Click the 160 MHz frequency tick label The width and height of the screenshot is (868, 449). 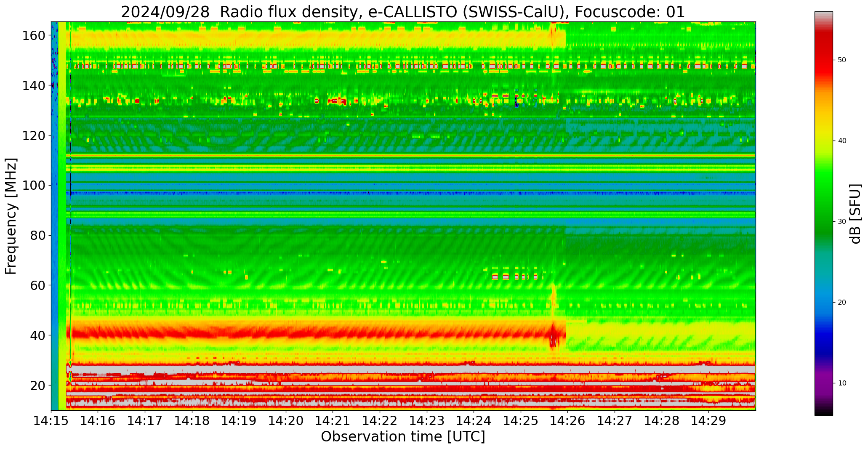[34, 36]
